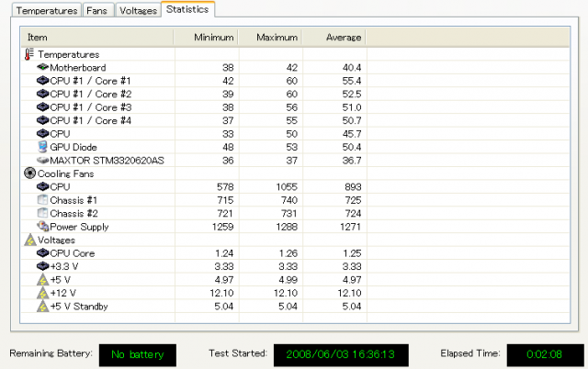588x369 pixels.
Task: Click CPU fan maximum value 1055
Action: tap(287, 186)
